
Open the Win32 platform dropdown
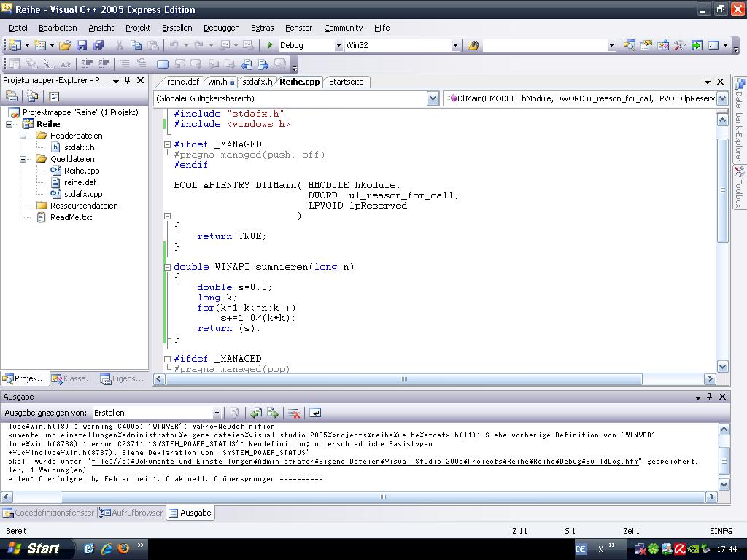(x=455, y=46)
